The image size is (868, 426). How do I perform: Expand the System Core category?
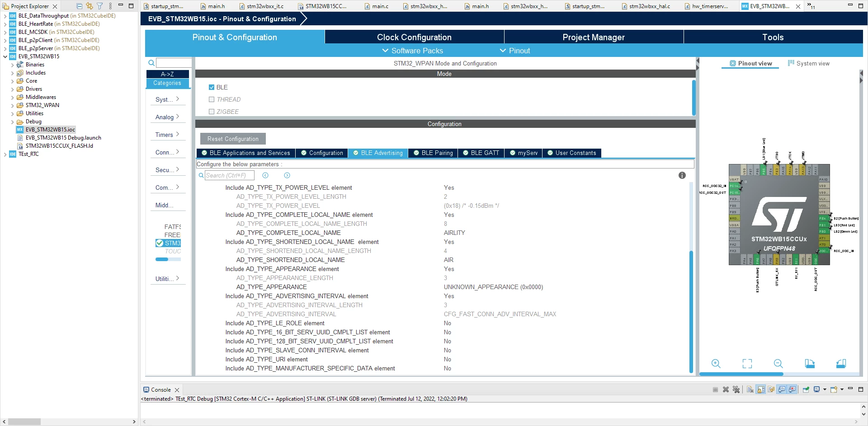click(x=167, y=99)
